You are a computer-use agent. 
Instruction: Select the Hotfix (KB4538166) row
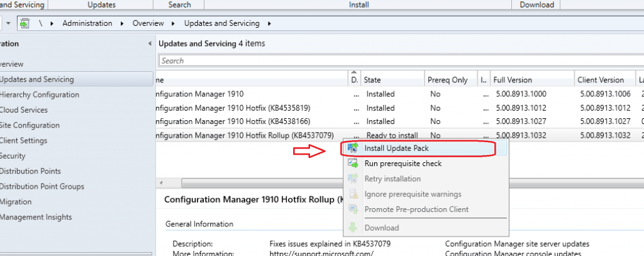click(x=399, y=121)
